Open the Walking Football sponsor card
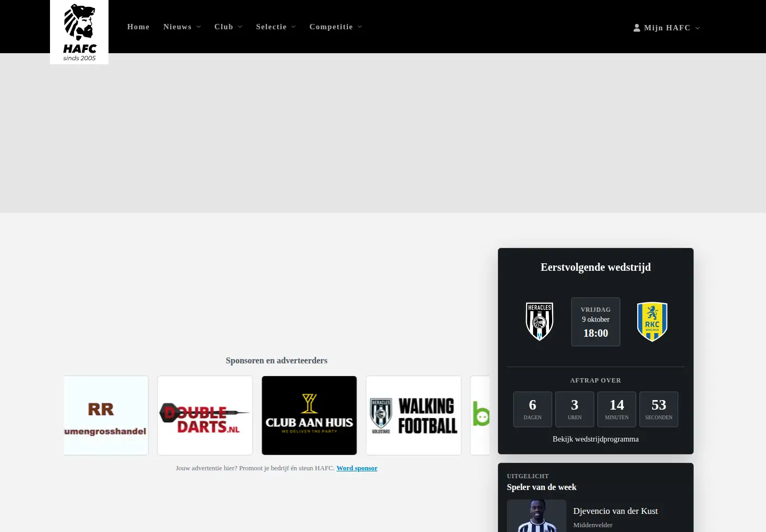The image size is (766, 532). 413,415
